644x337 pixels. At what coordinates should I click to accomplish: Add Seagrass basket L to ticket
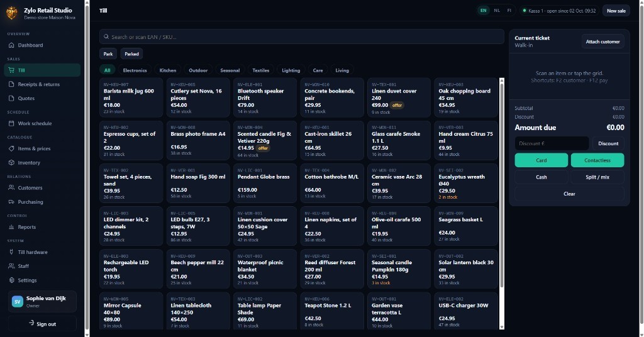(466, 226)
